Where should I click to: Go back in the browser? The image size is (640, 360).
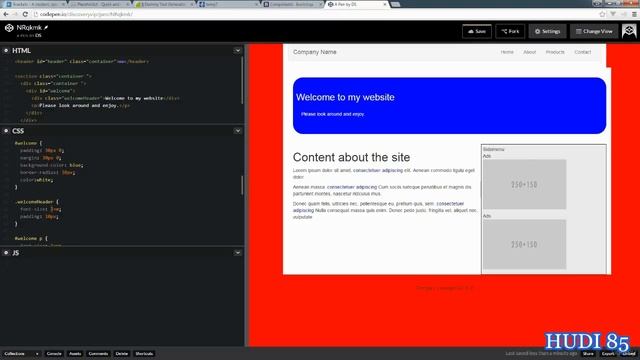(6, 14)
